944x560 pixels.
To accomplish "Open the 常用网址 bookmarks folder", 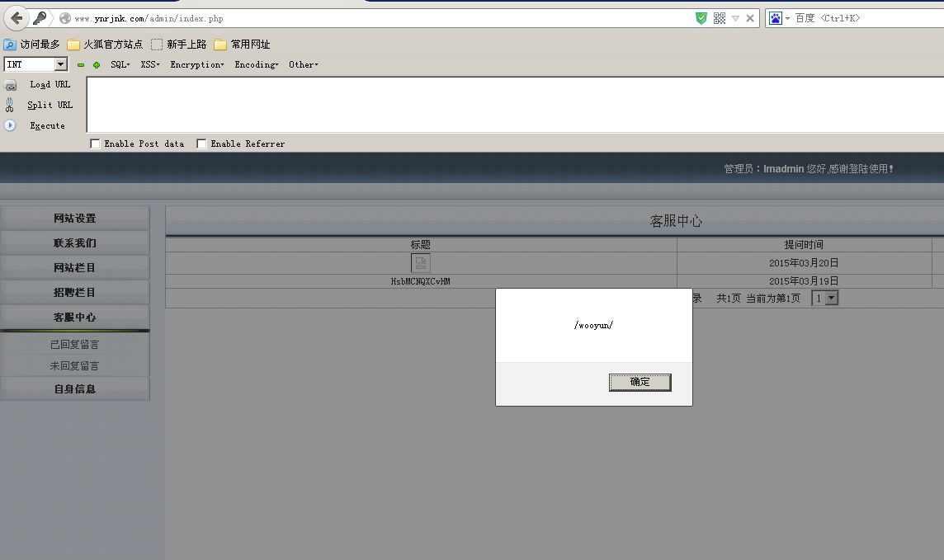I will tap(242, 45).
